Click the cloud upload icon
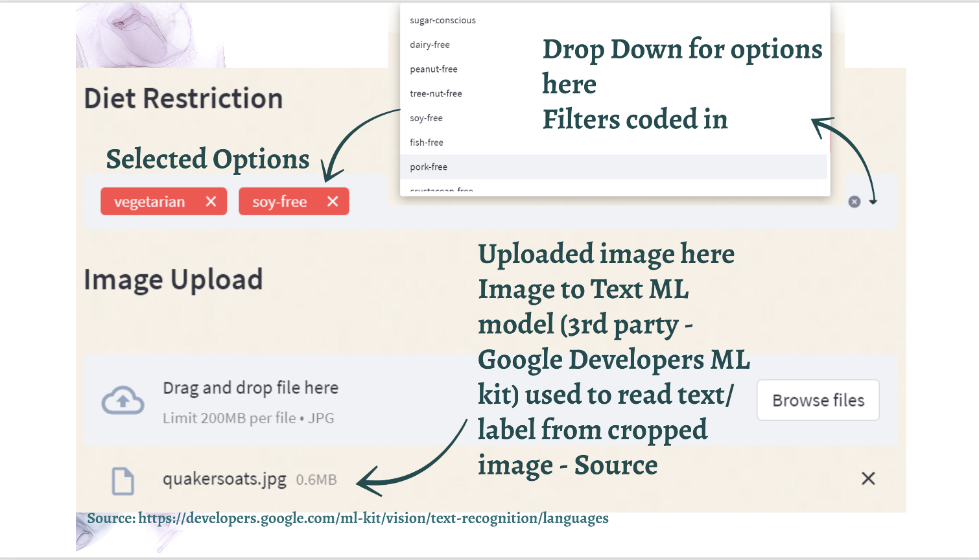 pos(123,400)
